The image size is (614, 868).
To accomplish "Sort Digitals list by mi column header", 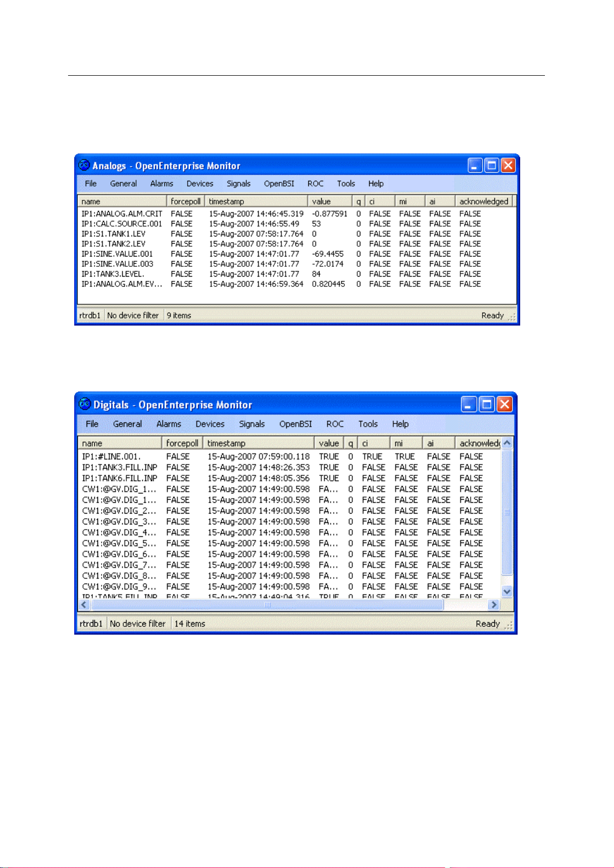I will click(406, 443).
